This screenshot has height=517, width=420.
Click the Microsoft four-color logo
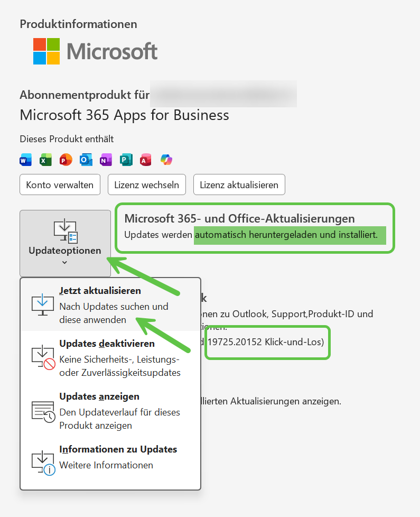click(46, 51)
